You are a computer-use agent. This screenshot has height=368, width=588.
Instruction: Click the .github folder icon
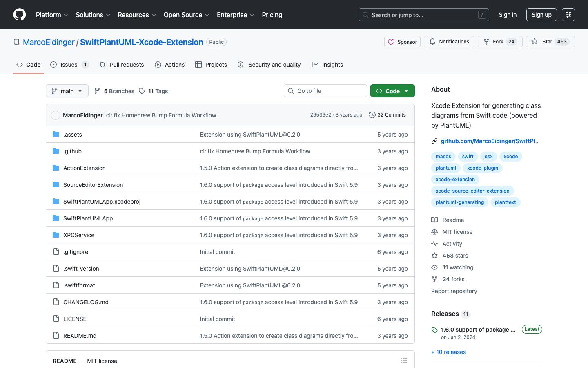click(x=56, y=151)
